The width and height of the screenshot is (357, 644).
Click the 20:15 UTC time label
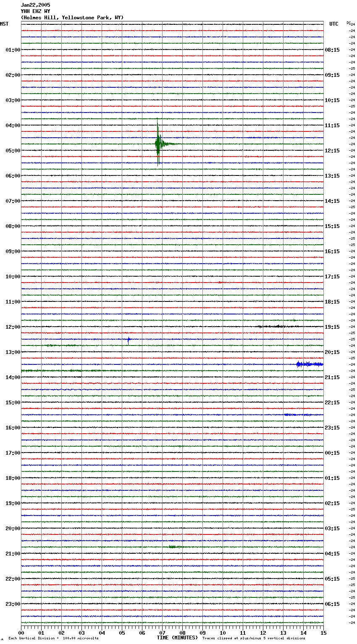pyautogui.click(x=332, y=352)
